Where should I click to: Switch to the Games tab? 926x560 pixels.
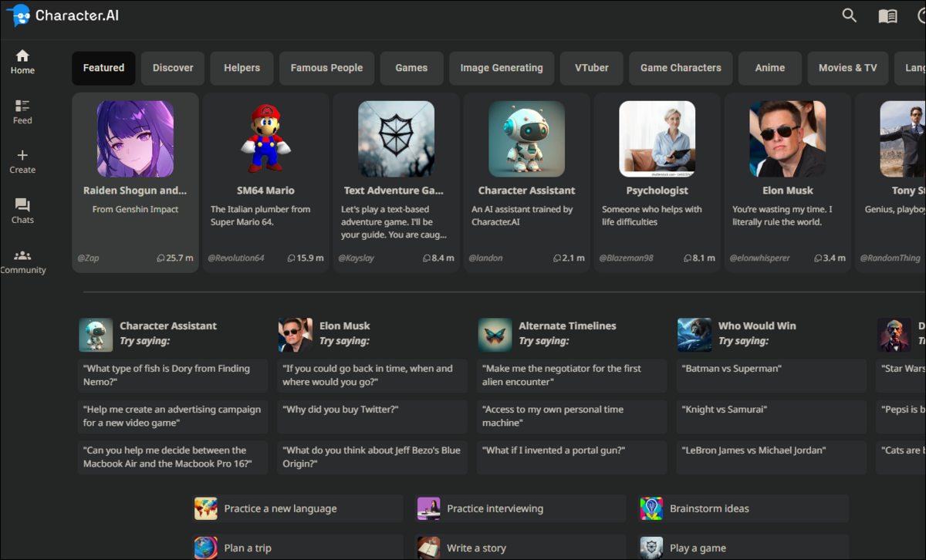click(411, 68)
